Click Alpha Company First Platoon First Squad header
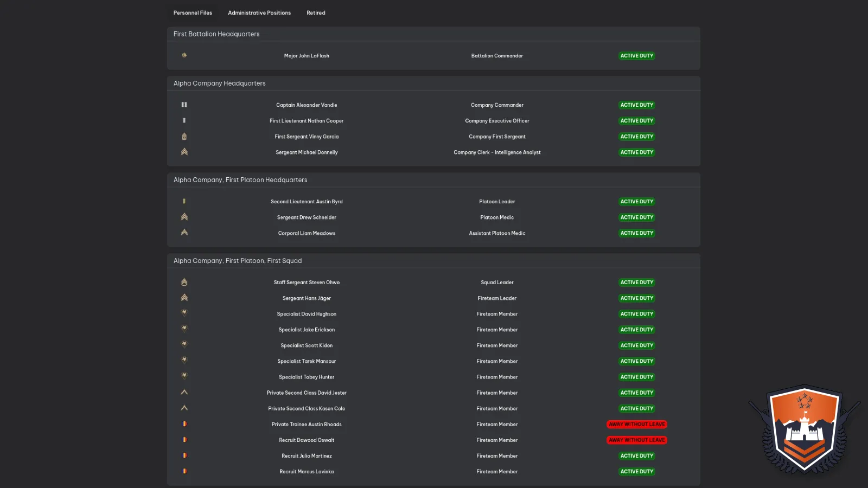868x488 pixels. [238, 261]
